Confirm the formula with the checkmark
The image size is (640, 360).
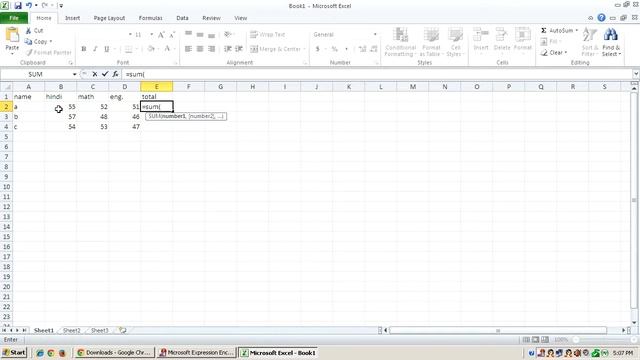coord(105,74)
